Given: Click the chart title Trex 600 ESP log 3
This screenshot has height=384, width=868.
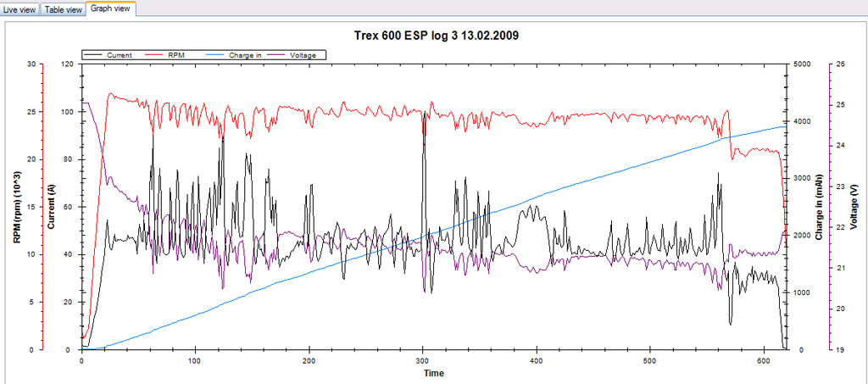Looking at the screenshot, I should pyautogui.click(x=434, y=36).
